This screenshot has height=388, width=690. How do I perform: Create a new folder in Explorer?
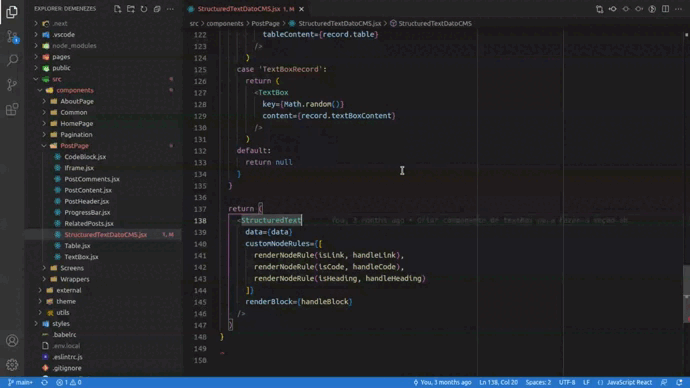tap(131, 9)
